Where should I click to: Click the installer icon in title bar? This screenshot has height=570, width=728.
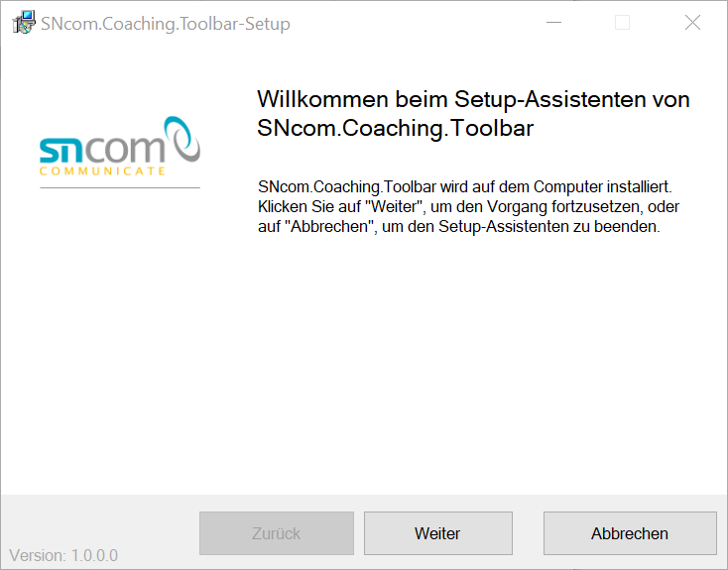click(24, 22)
